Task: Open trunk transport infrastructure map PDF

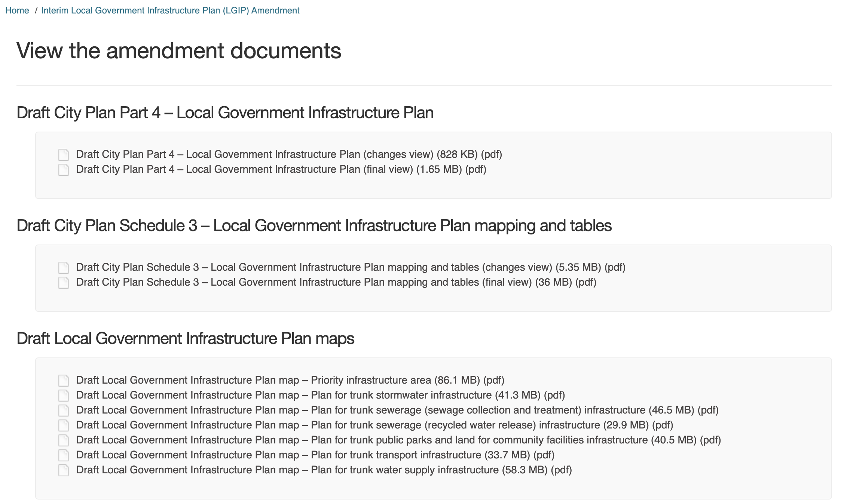Action: coord(315,455)
